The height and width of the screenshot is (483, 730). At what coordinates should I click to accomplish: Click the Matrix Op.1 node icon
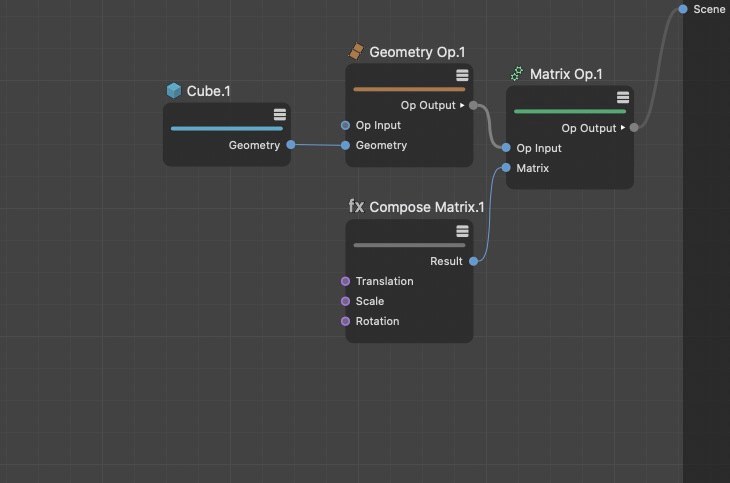(x=517, y=74)
